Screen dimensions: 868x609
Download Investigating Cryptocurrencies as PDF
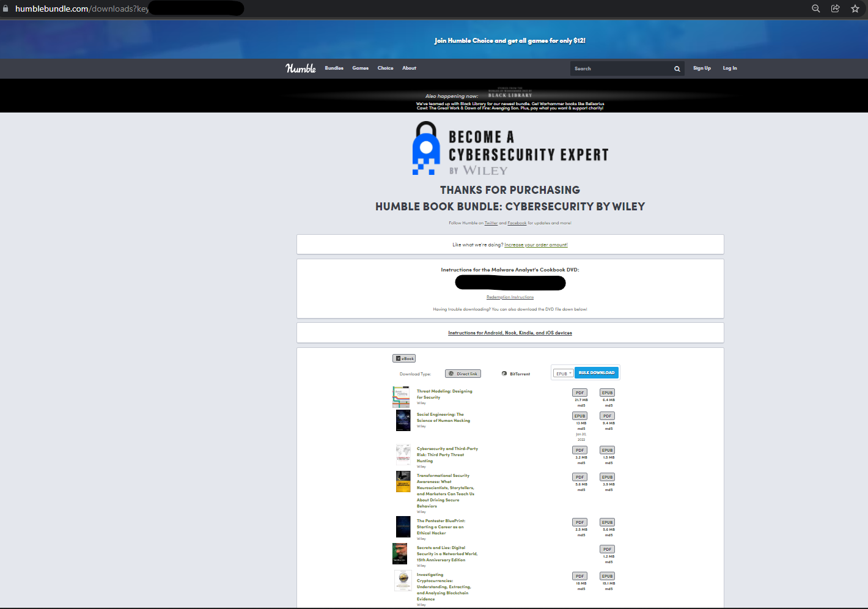(580, 577)
